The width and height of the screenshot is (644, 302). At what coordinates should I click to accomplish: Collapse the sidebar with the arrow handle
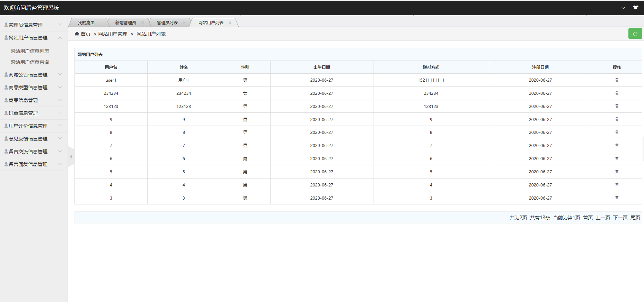(71, 157)
